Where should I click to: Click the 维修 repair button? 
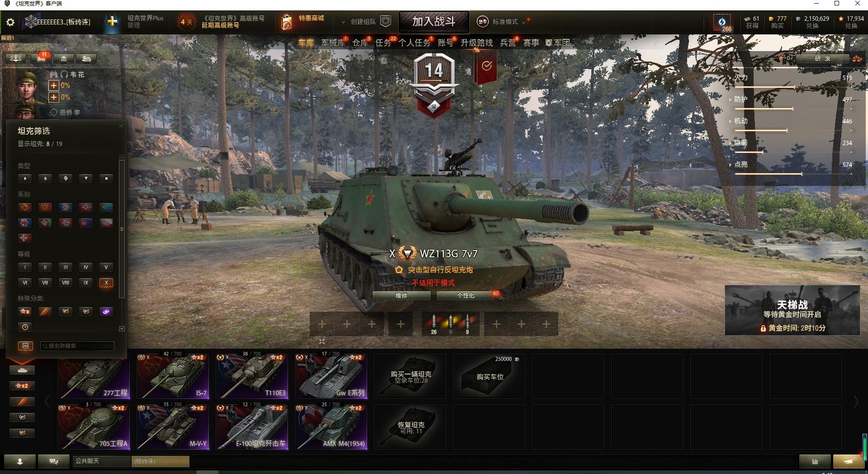click(x=401, y=295)
